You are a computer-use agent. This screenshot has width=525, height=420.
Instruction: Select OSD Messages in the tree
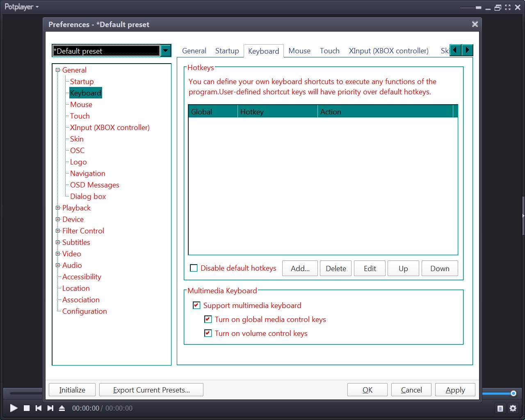[x=95, y=185]
